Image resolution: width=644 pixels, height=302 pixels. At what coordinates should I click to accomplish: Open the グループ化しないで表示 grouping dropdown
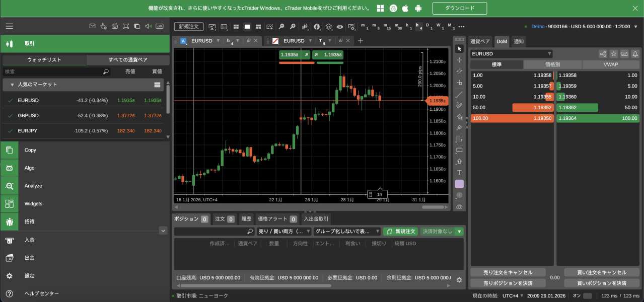coord(347,232)
